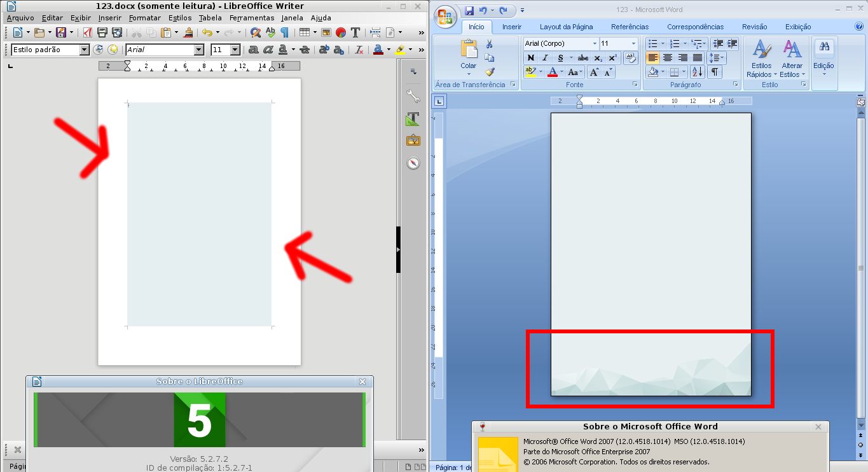Image resolution: width=868 pixels, height=472 pixels.
Task: Click Print icon in LibreOffice Writer toolbar
Action: [x=102, y=32]
